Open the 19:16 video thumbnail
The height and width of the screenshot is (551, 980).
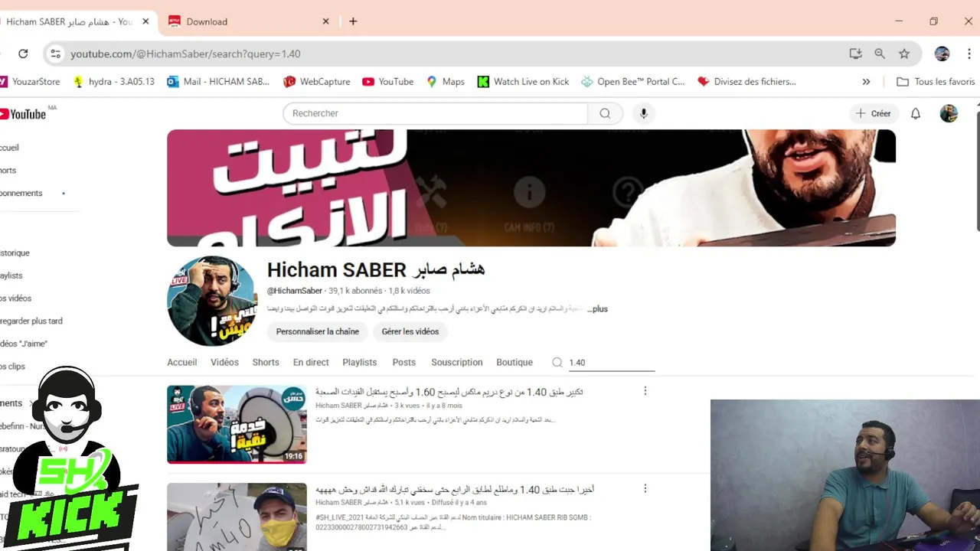point(237,424)
